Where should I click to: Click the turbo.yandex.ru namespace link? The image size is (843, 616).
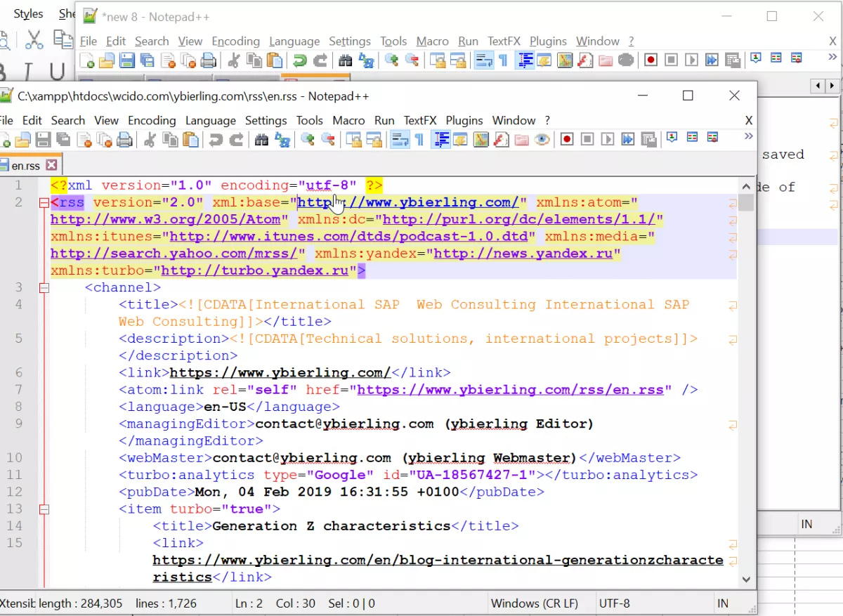click(x=255, y=270)
